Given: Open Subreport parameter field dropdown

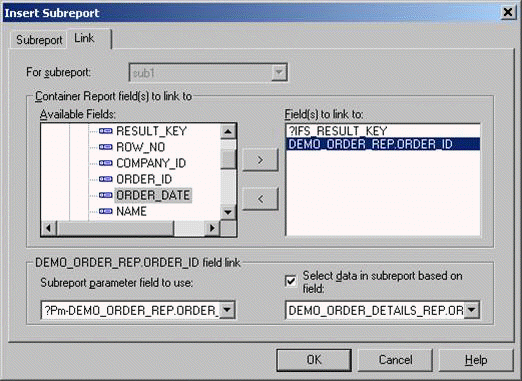Looking at the screenshot, I should click(227, 310).
